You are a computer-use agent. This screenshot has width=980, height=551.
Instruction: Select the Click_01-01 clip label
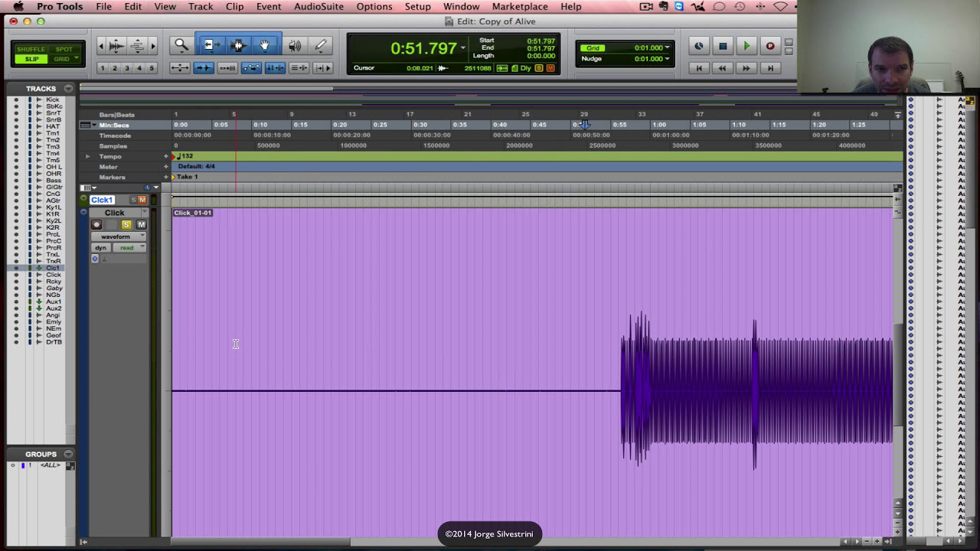[x=192, y=213]
